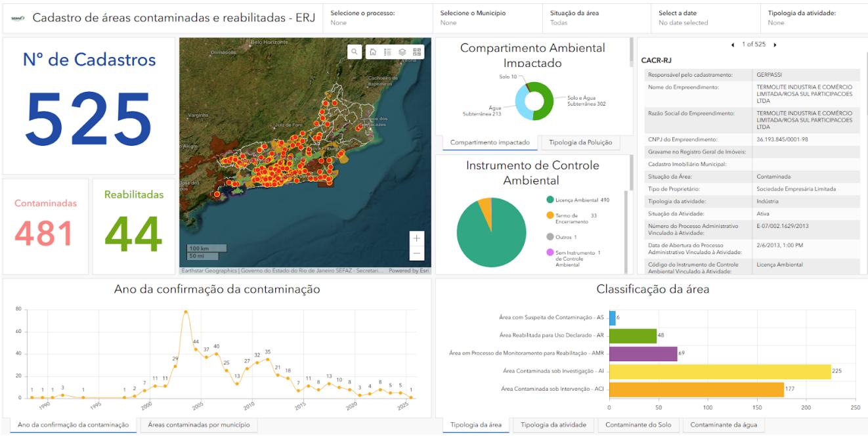The height and width of the screenshot is (436, 868).
Task: Zoom out on the map
Action: pos(417,253)
